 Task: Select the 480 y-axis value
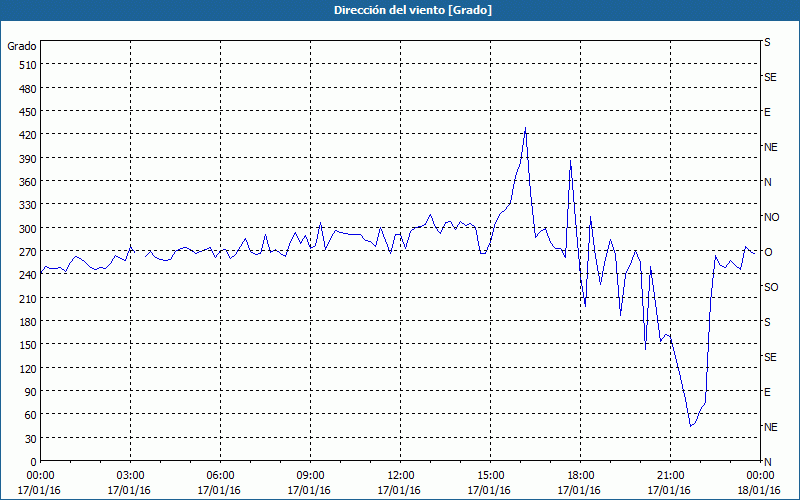[x=28, y=88]
